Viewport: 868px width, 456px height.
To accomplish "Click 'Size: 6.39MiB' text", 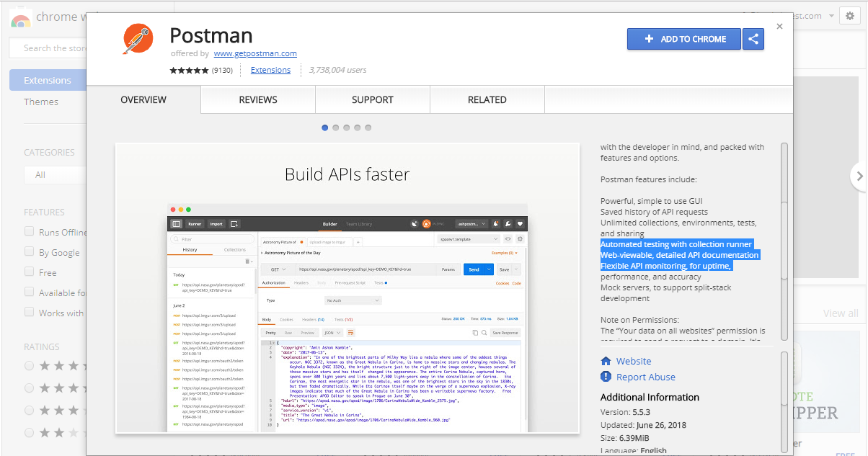I will click(625, 438).
